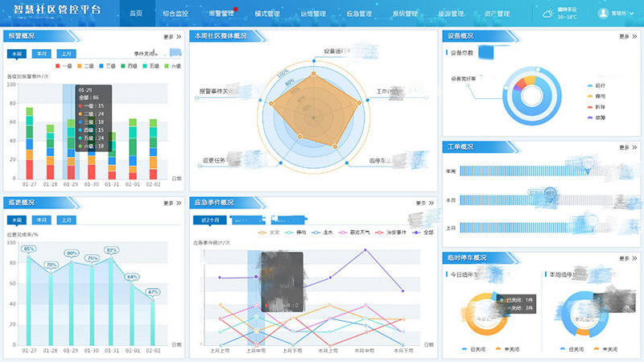
Task: Click 未关闭 legend under 今日临停 chart
Action: click(x=507, y=349)
